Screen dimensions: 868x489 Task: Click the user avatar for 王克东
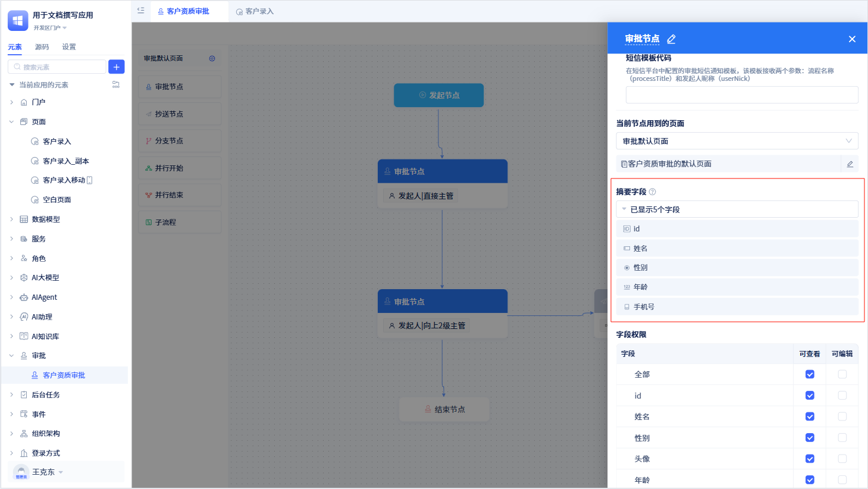tap(21, 472)
